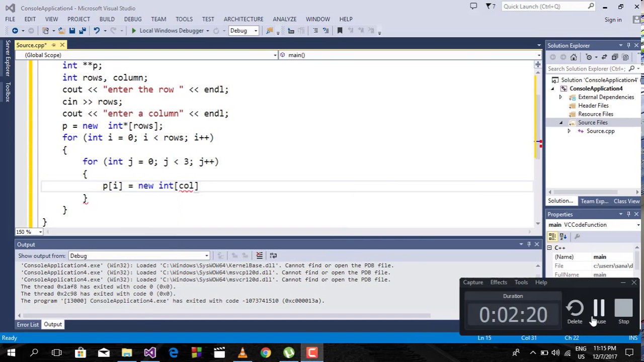644x362 pixels.
Task: Open the ARCHITECTURE menu
Action: coord(244,19)
